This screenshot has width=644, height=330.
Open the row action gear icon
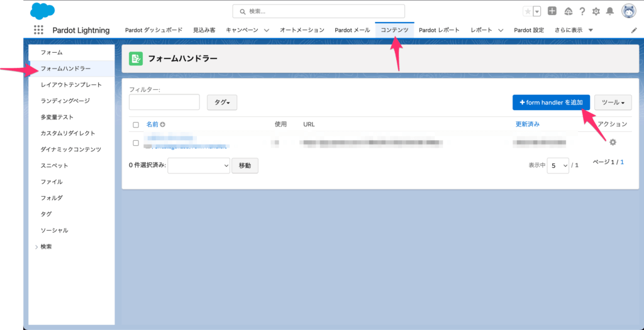(x=613, y=142)
